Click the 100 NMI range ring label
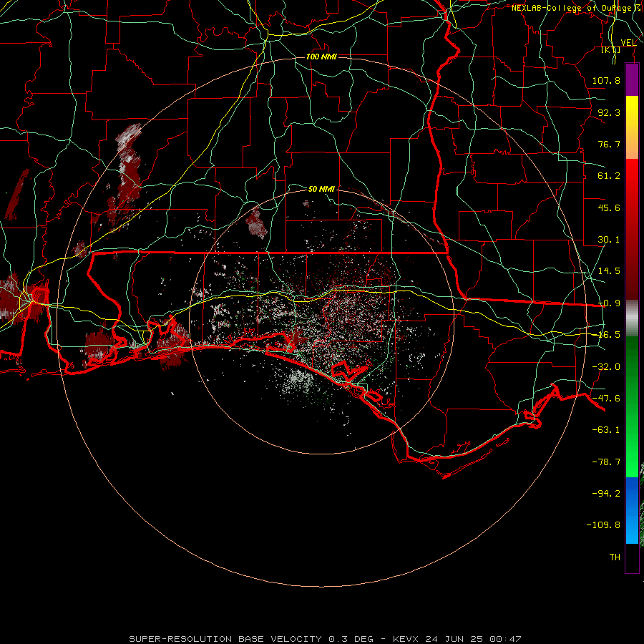 (321, 57)
